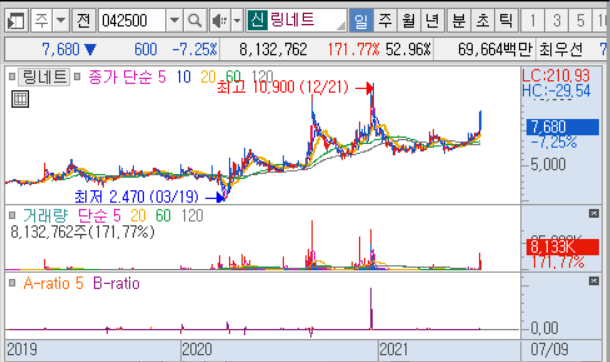Select the 주 weekly chart period
This screenshot has width=610, height=362.
385,21
